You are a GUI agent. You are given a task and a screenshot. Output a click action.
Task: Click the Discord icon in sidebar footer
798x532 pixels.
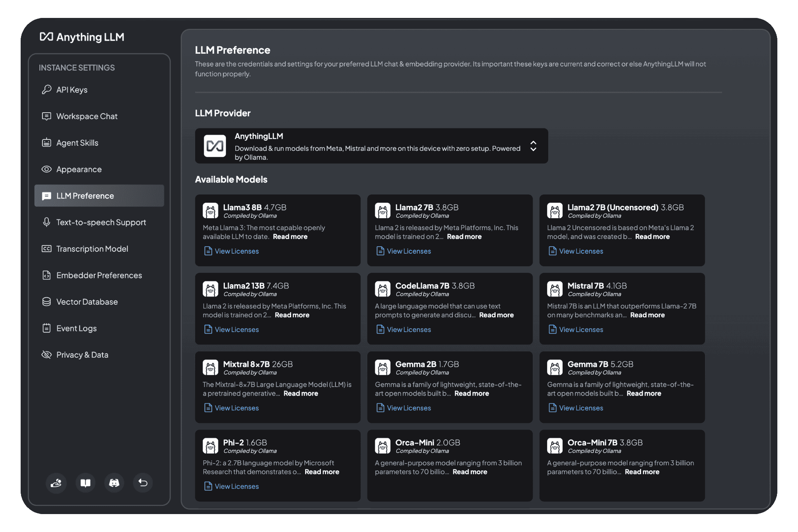point(114,483)
